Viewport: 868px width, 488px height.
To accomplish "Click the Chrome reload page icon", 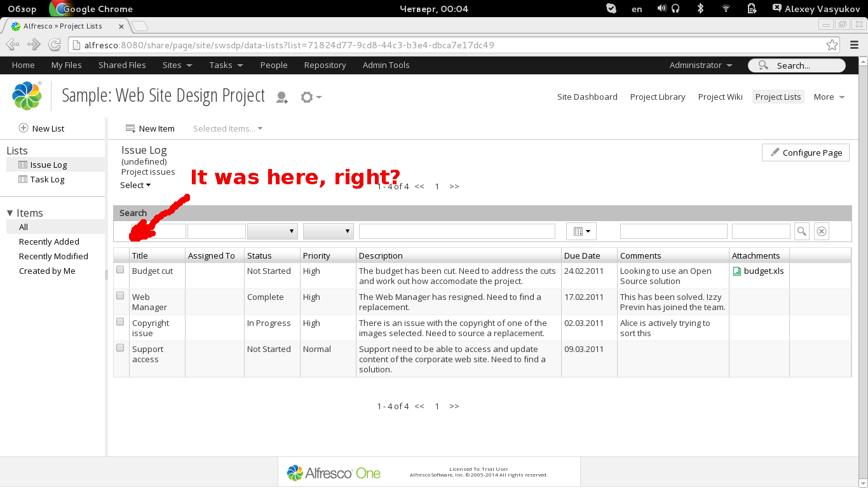I will (x=55, y=45).
